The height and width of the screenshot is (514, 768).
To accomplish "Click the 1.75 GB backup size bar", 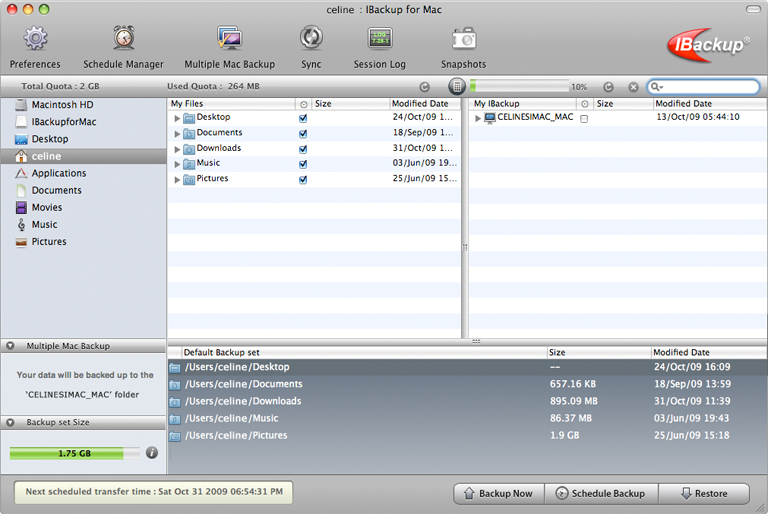I will [74, 453].
